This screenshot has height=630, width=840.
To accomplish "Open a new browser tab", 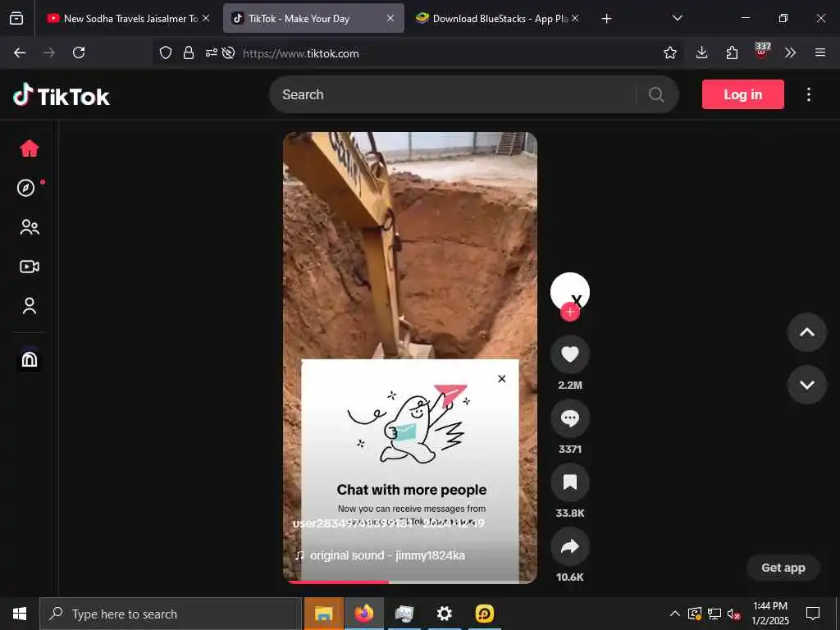I will coord(606,19).
